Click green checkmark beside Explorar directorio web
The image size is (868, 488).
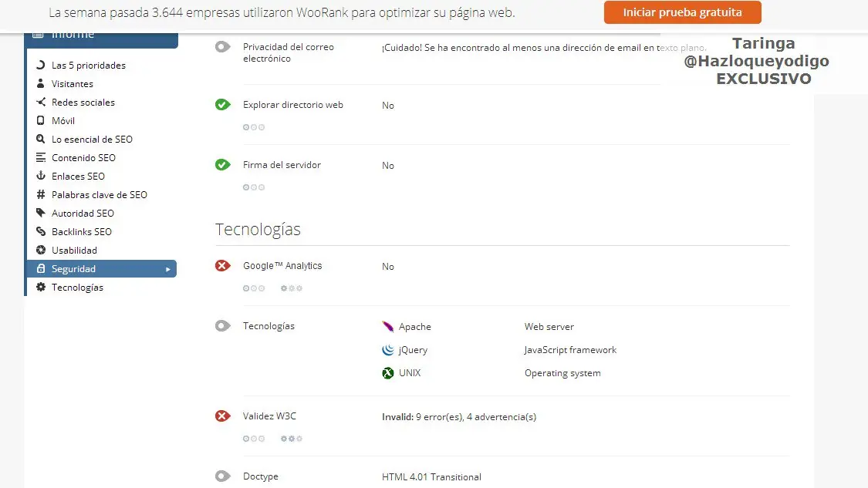[223, 105]
